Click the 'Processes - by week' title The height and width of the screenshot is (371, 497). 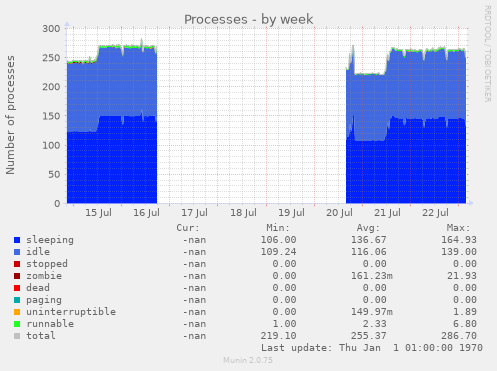[x=249, y=19]
